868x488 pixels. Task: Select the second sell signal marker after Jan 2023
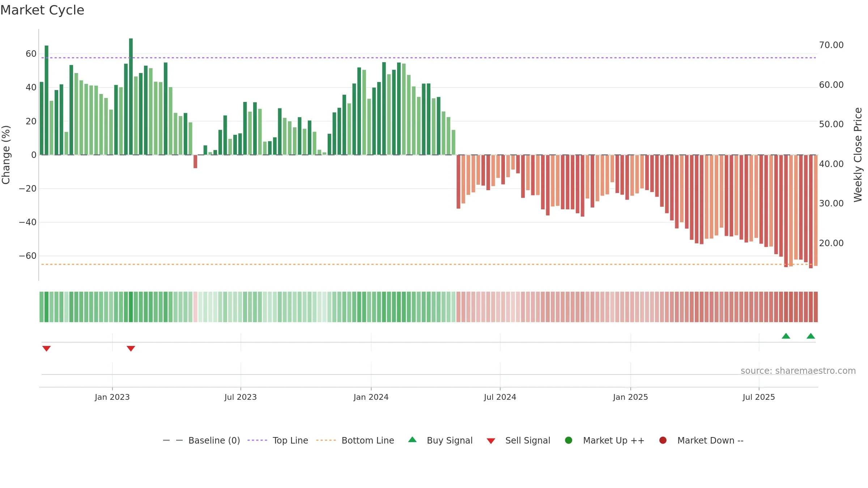(131, 348)
